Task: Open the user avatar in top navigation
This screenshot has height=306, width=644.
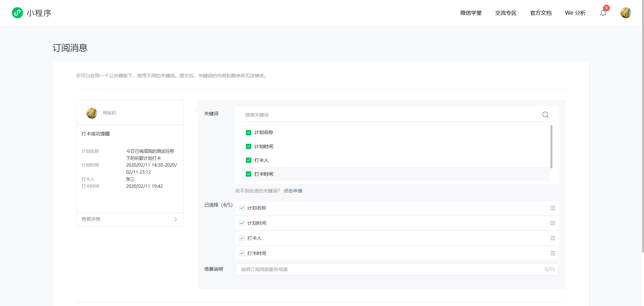Action: 626,13
